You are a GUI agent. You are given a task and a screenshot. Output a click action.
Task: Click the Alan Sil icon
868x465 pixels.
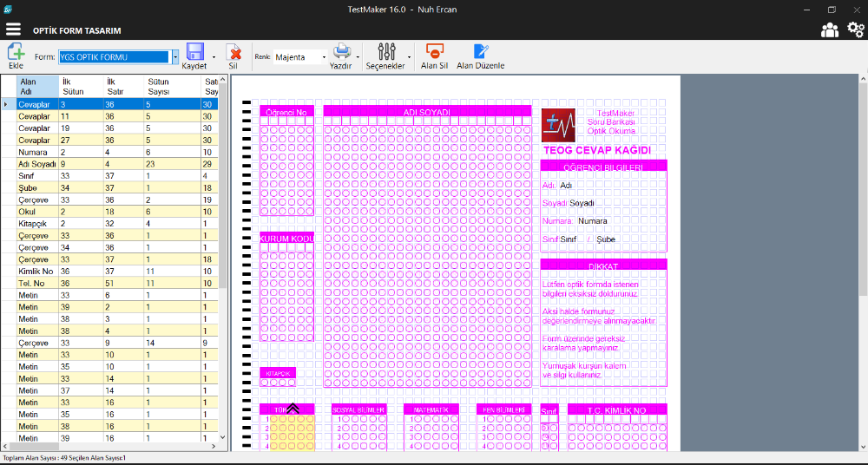click(x=434, y=51)
